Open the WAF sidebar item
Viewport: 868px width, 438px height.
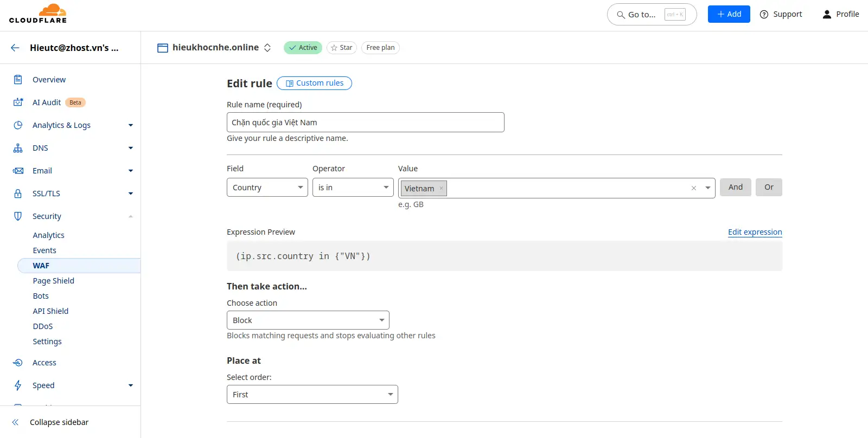click(41, 266)
